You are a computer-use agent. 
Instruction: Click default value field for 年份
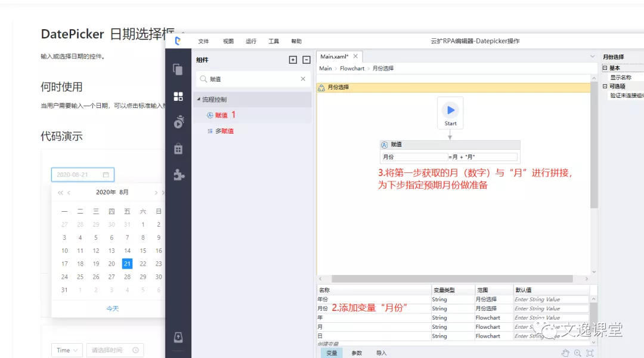click(x=550, y=300)
